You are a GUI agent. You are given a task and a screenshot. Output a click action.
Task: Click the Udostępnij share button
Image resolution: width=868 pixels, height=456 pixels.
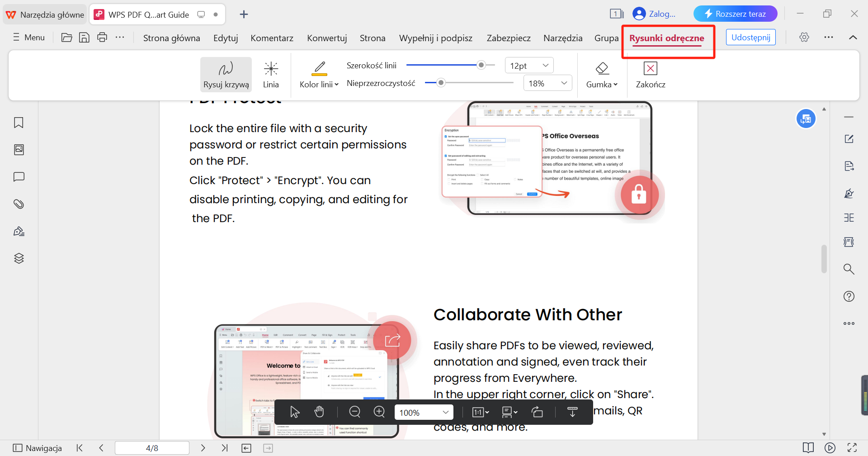point(751,38)
